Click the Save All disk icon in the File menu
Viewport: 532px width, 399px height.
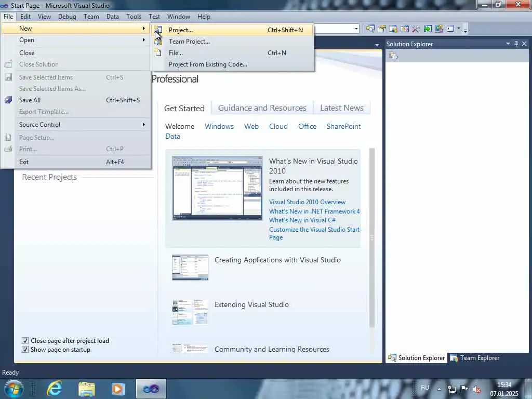pos(8,100)
